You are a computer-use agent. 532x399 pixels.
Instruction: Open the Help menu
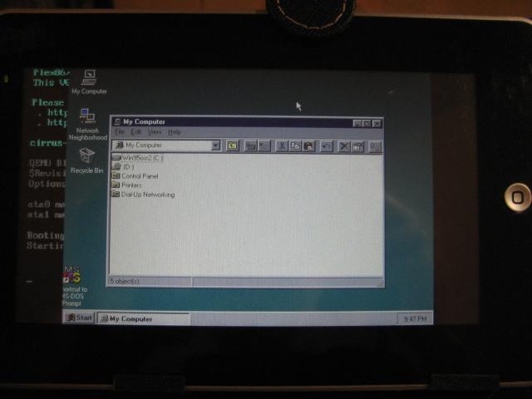174,132
